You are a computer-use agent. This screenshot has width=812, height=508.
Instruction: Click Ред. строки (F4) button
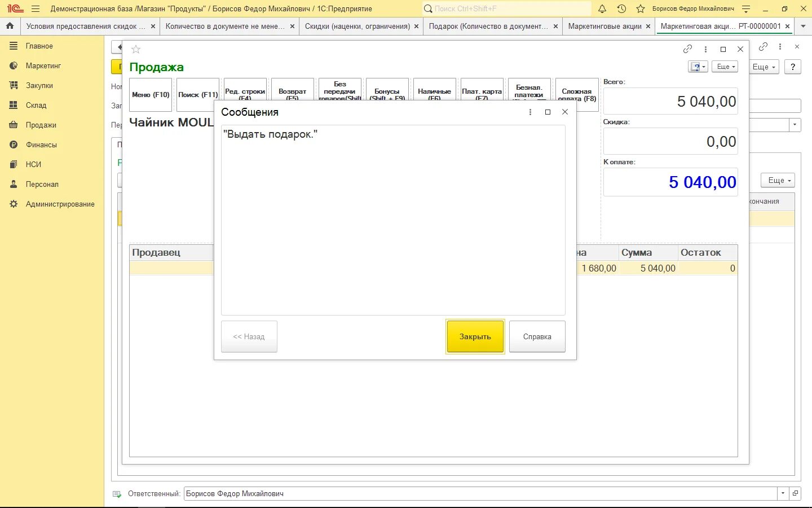pos(245,90)
